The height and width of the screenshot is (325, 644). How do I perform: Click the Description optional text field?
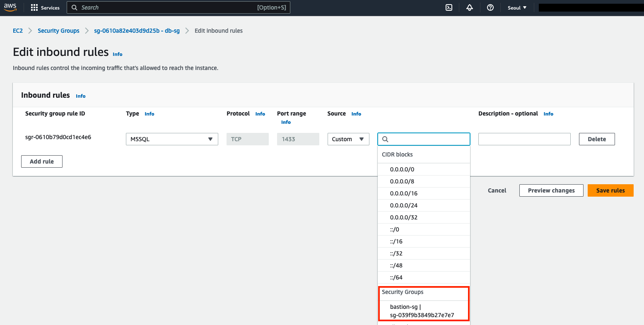tap(524, 139)
